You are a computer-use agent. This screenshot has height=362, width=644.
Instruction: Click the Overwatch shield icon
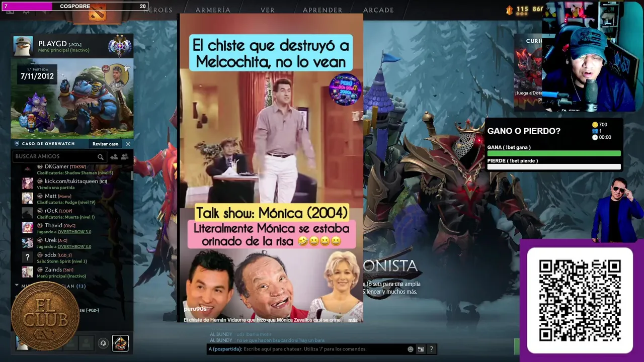pyautogui.click(x=17, y=144)
